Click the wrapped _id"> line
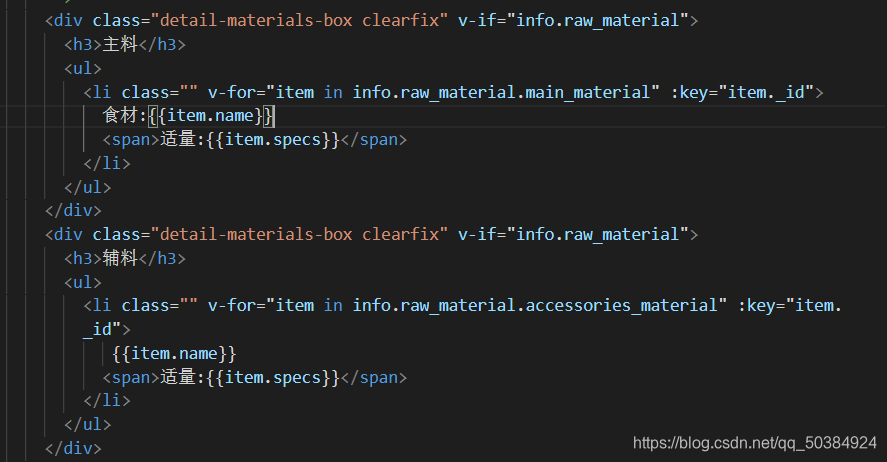Image resolution: width=887 pixels, height=462 pixels. pos(107,329)
